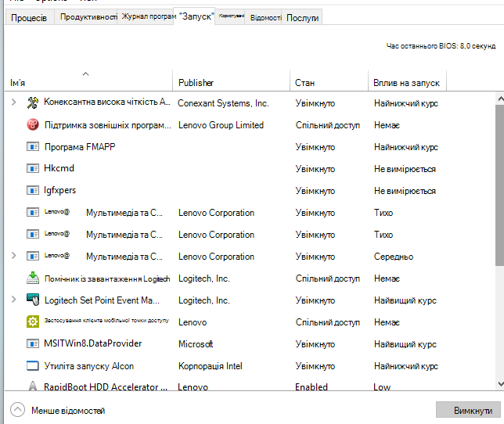Select the MSITWin8.DataProvider name

93,343
